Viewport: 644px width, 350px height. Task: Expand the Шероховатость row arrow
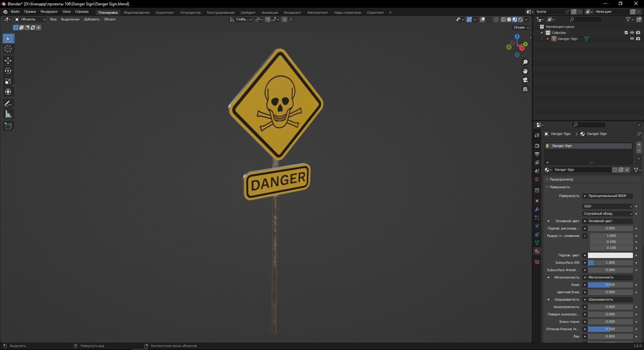tap(549, 300)
